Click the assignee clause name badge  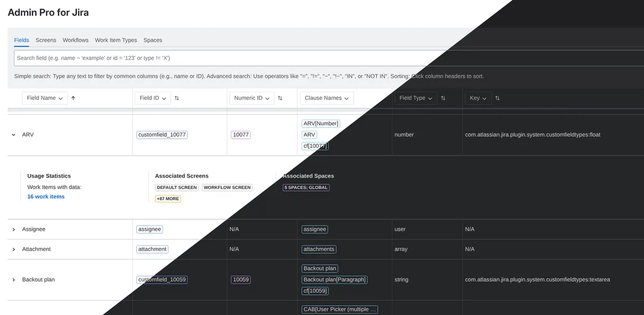(x=314, y=229)
